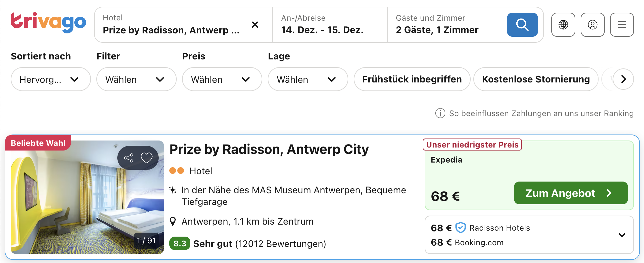644x263 pixels.
Task: Open the An-/Abreise date field
Action: click(x=330, y=25)
